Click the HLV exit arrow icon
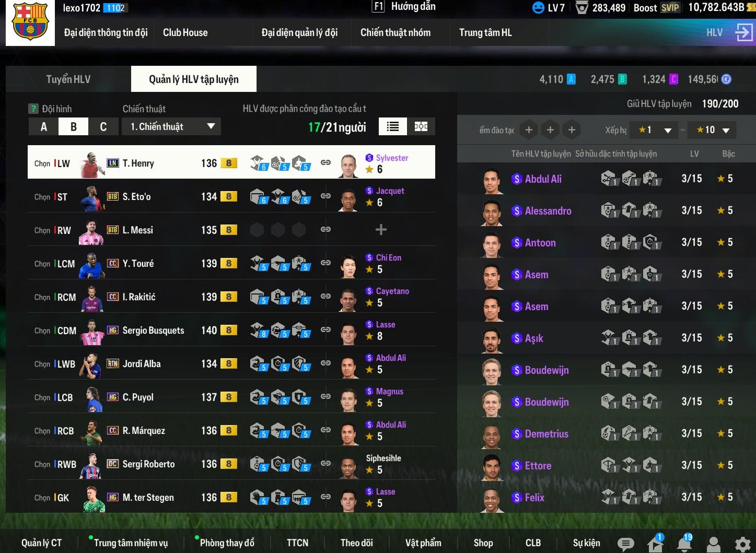The image size is (756, 553). [x=743, y=32]
